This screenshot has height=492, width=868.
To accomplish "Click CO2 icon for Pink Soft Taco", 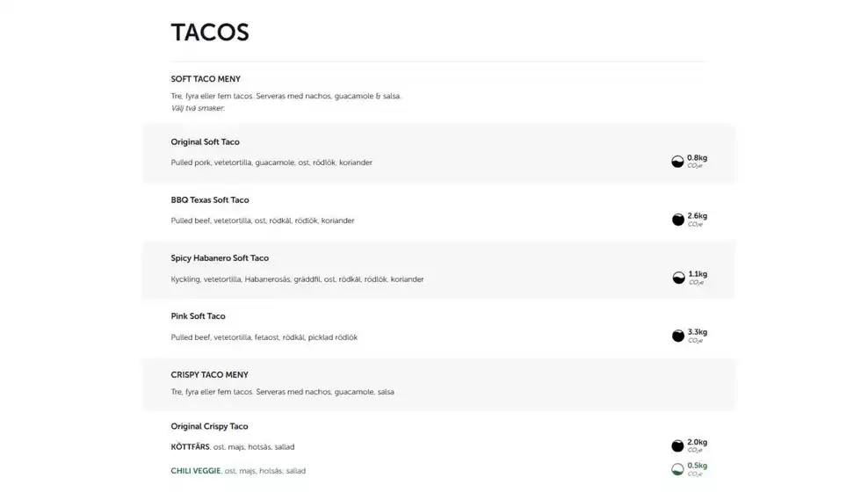I will 677,336.
